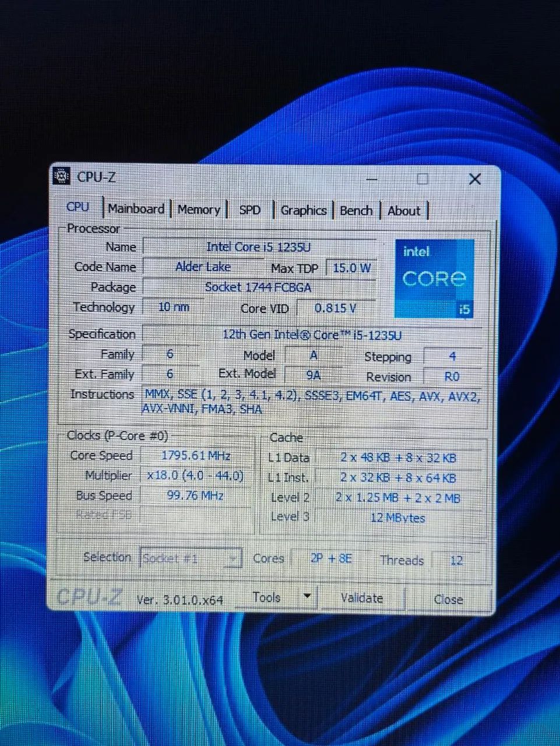
Task: Click the Close button at bottom
Action: pyautogui.click(x=448, y=599)
